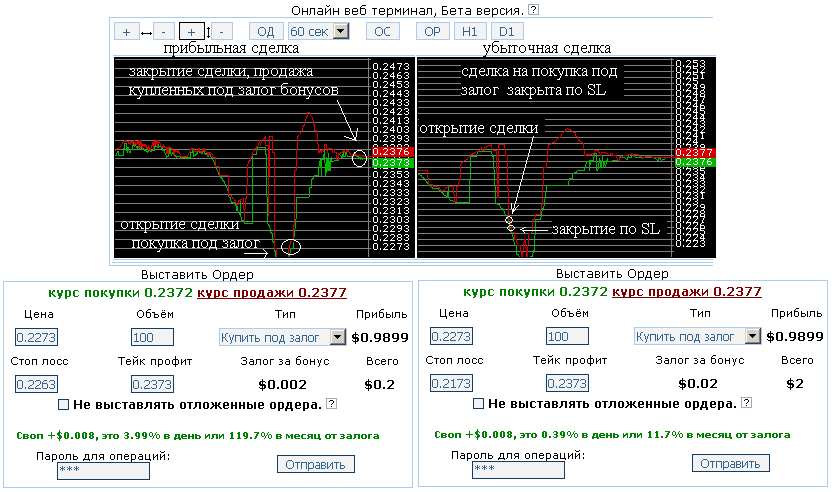Image resolution: width=834 pixels, height=492 pixels.
Task: Click Цена field in right order form
Action: click(451, 336)
